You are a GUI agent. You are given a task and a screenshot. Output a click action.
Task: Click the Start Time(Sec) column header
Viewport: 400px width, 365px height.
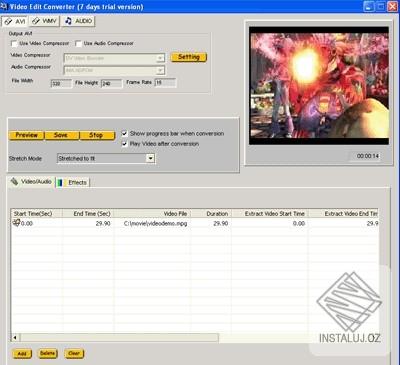(x=36, y=214)
